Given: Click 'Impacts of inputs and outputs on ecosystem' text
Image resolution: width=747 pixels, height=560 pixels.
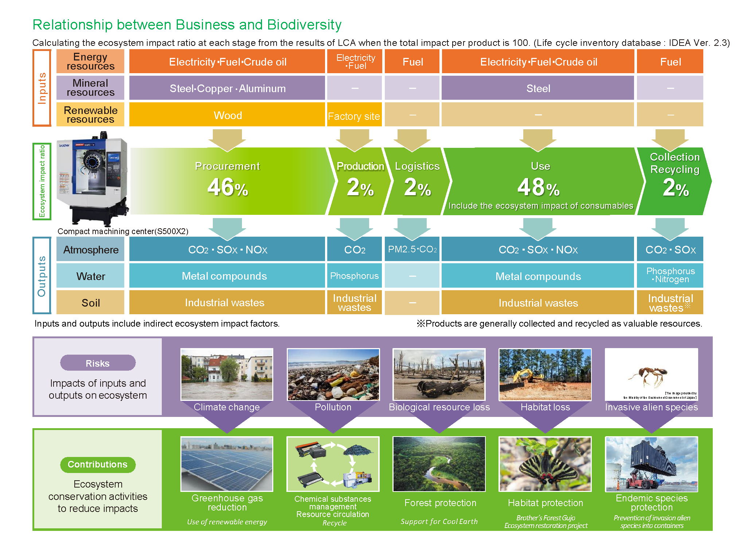Looking at the screenshot, I should click(98, 389).
